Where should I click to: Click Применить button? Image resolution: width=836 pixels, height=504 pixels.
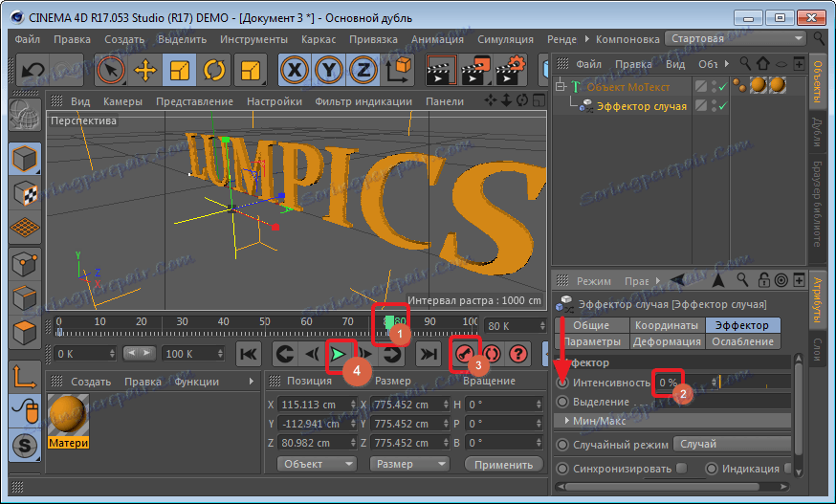click(503, 465)
